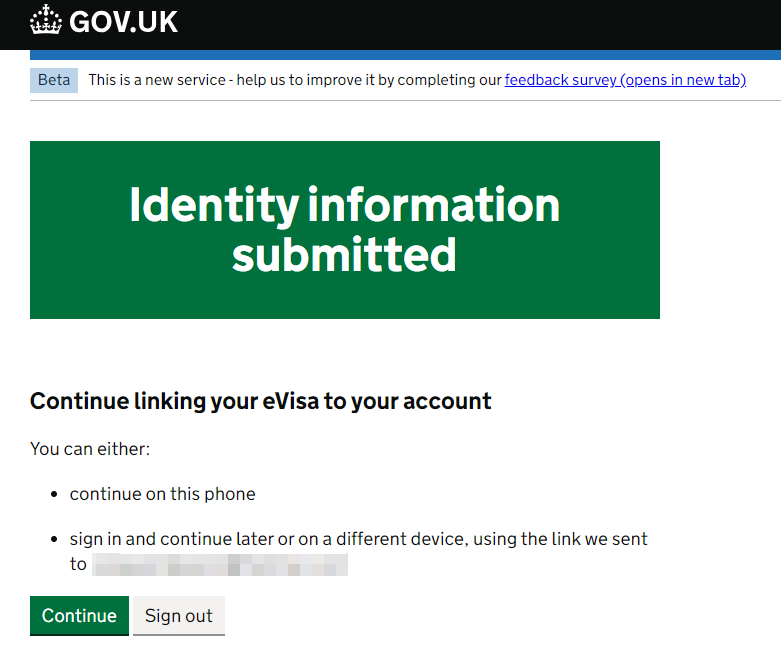Click the word 'eVisa' in the heading
The width and height of the screenshot is (781, 654).
[x=290, y=401]
